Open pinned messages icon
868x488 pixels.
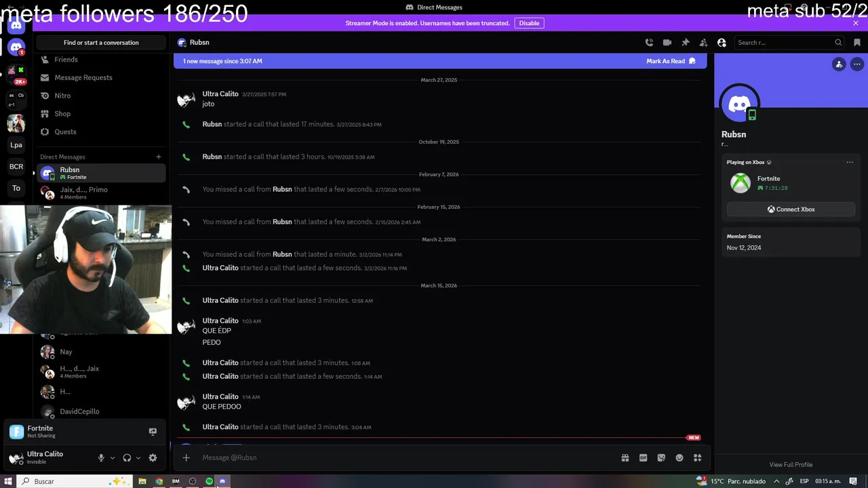[x=686, y=43]
